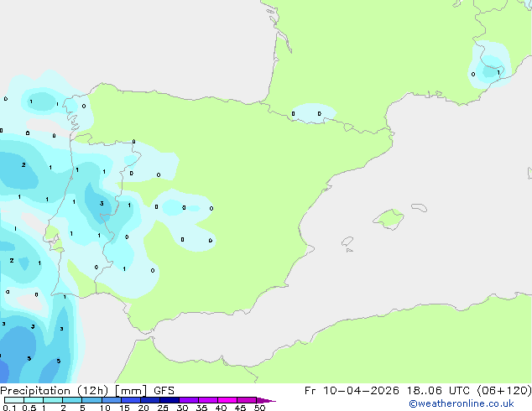
Task: Click the Menorca island outline on the map
Action: pos(420,207)
